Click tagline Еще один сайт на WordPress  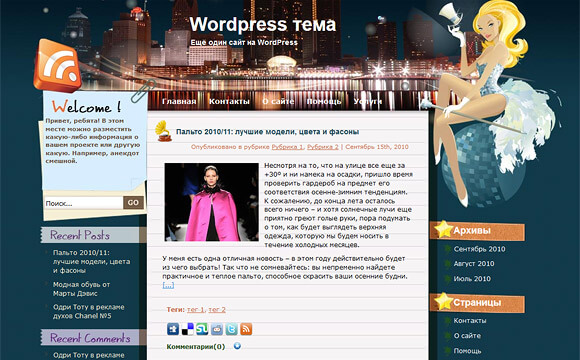[244, 43]
